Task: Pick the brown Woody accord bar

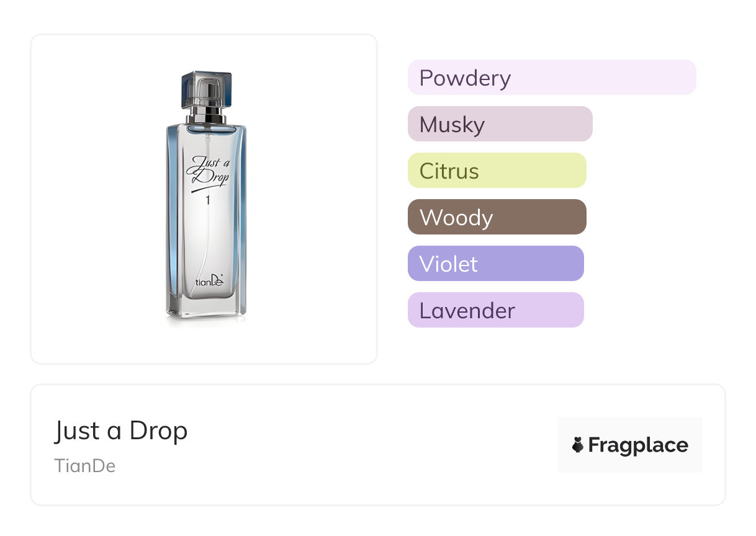Action: coord(497,217)
